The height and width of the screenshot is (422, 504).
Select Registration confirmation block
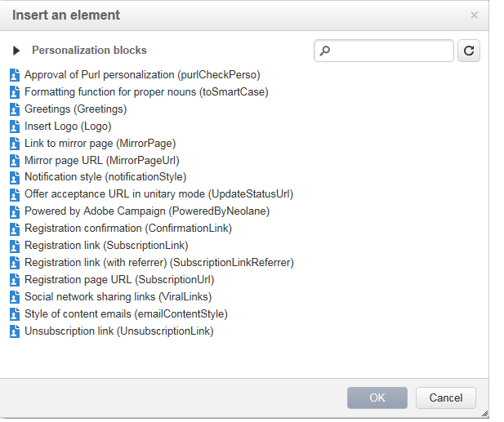click(x=128, y=229)
